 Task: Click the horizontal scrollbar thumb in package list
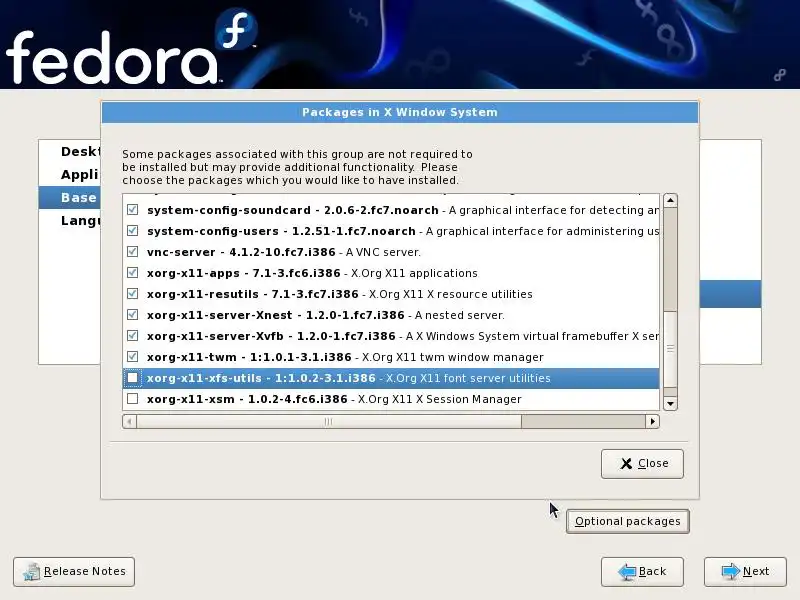[x=329, y=421]
